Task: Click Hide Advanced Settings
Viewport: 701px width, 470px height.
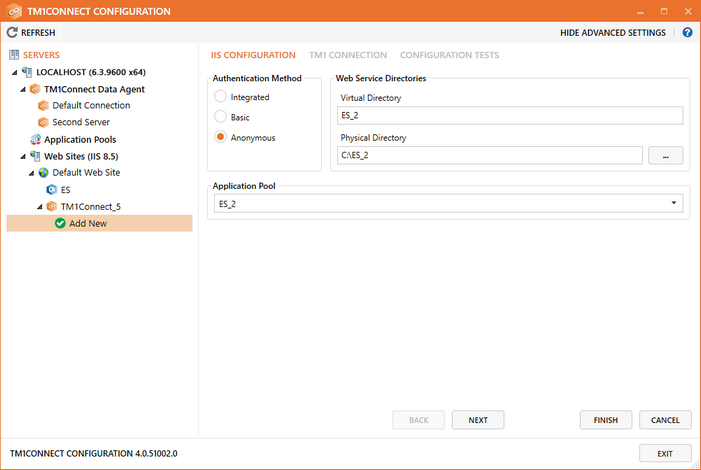Action: (x=612, y=33)
